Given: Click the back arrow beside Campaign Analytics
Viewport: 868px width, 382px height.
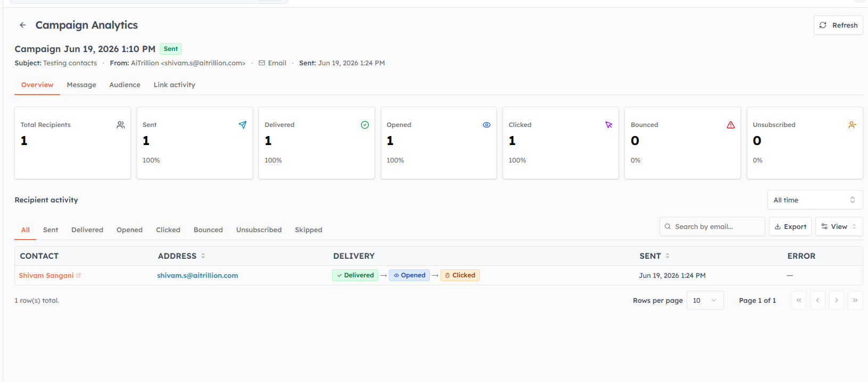Looking at the screenshot, I should coord(23,25).
